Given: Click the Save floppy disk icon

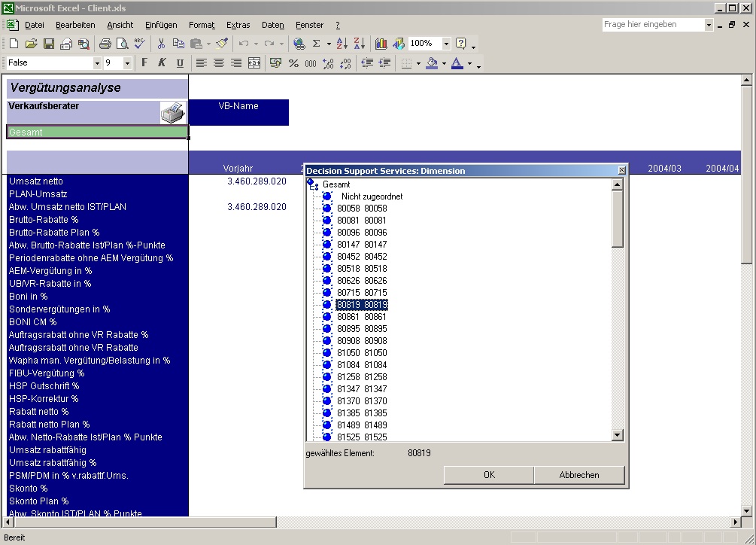Looking at the screenshot, I should (x=48, y=44).
